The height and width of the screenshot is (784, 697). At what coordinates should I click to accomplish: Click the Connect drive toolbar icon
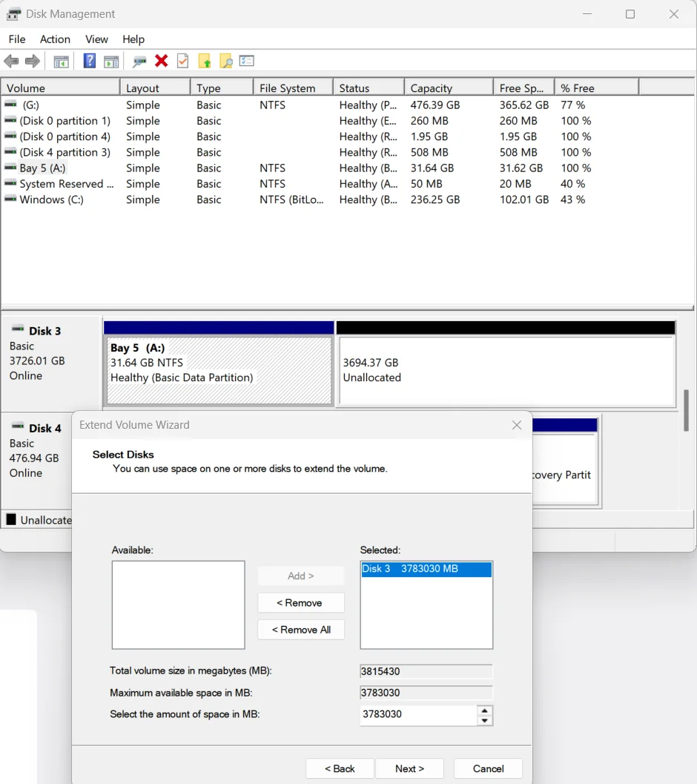pos(139,62)
